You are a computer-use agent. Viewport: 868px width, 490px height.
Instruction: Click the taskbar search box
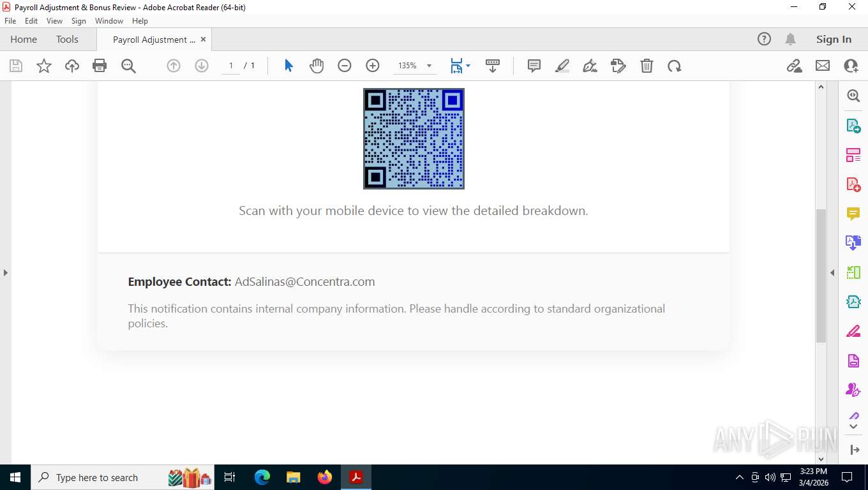click(x=123, y=477)
